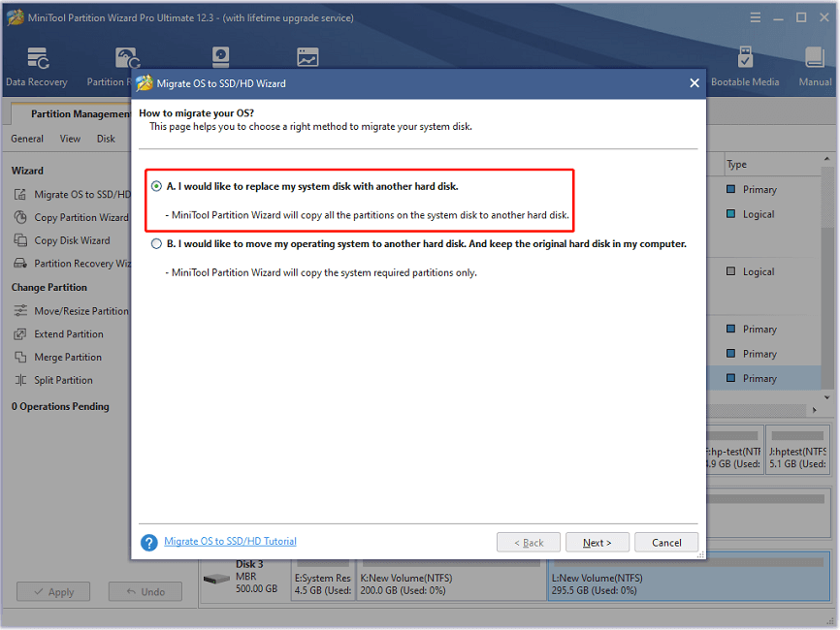The image size is (840, 630).
Task: Open Partition Recovery toolbar icon
Action: (127, 58)
